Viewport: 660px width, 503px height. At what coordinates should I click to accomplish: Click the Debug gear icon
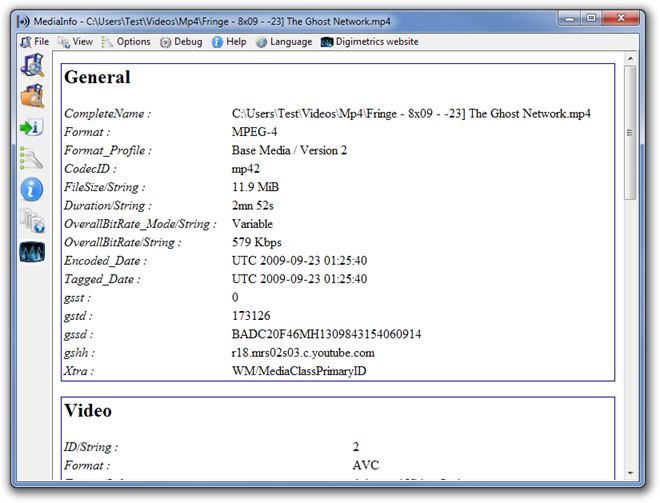[165, 42]
